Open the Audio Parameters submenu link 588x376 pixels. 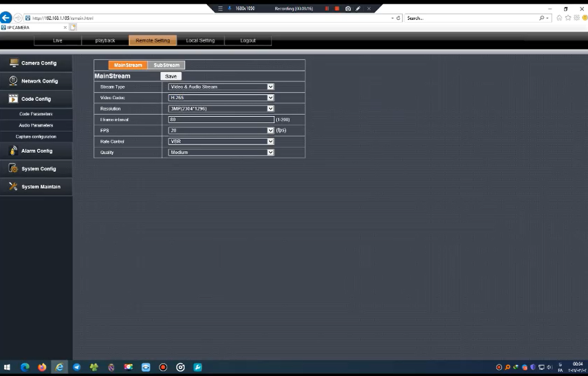[36, 125]
